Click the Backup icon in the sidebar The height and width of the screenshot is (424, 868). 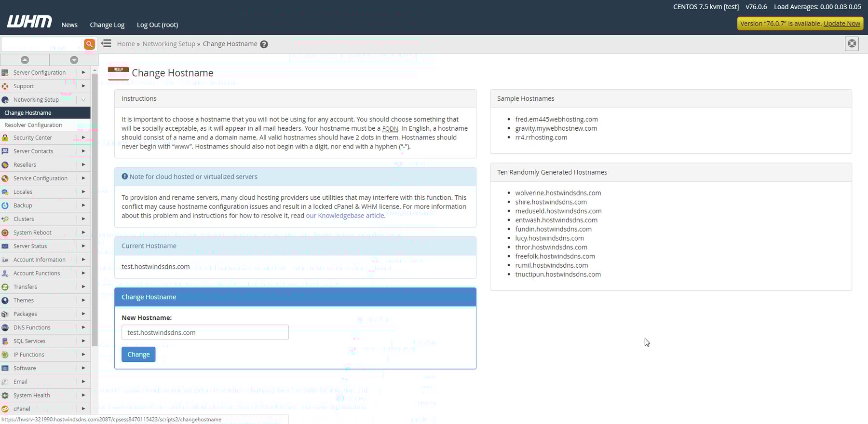tap(5, 205)
